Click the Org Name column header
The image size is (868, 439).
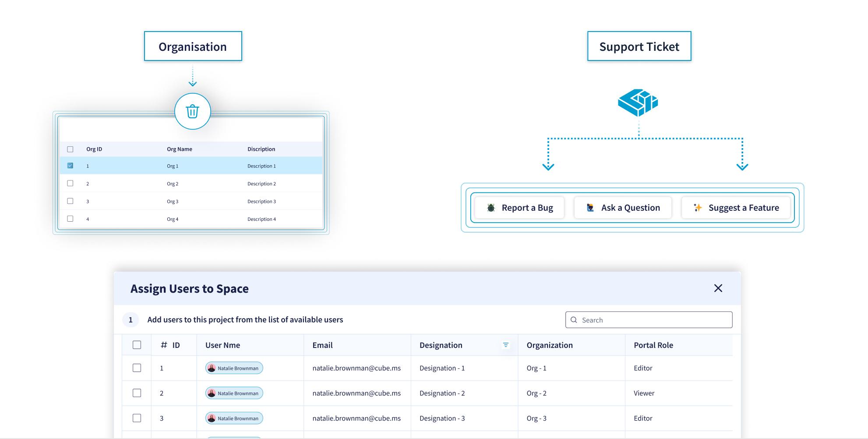(180, 149)
